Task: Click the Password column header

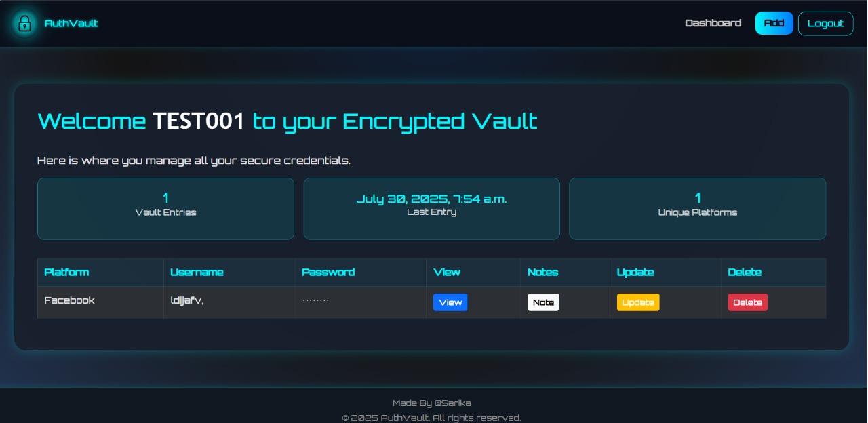Action: [328, 272]
